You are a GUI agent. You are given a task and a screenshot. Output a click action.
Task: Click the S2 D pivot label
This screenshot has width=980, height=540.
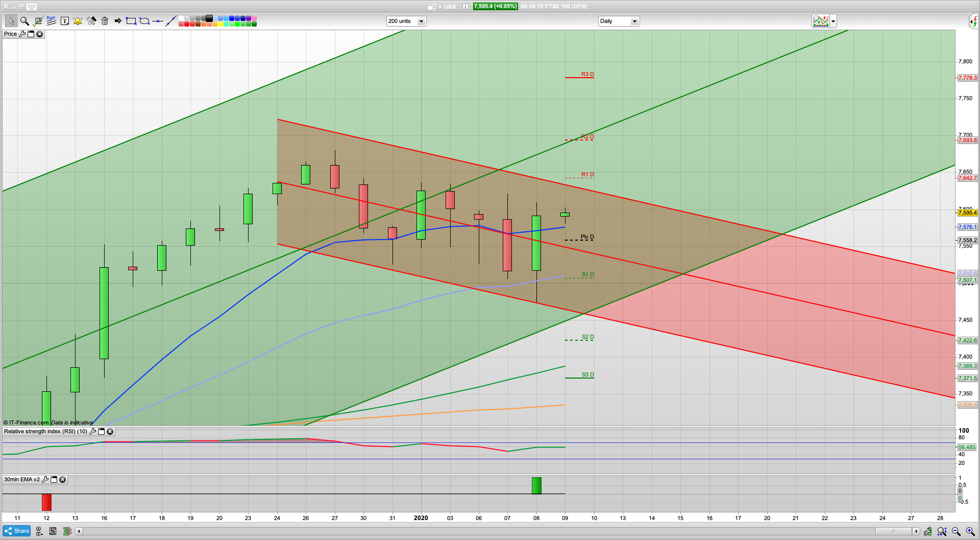coord(588,337)
